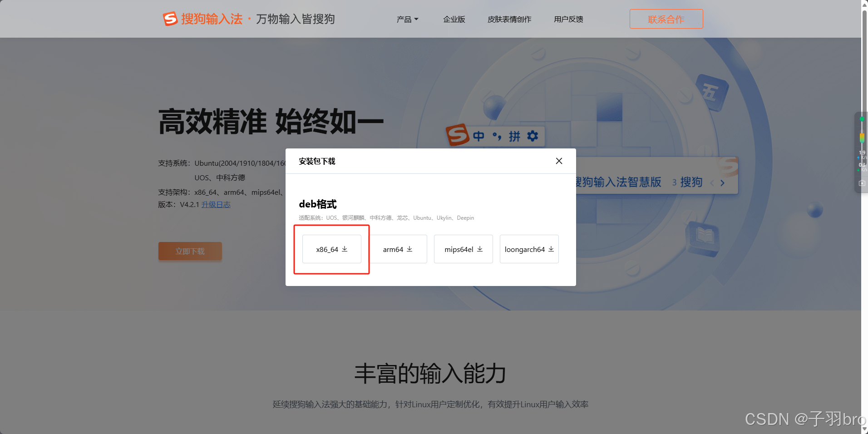Open the 升级日志 link
Image resolution: width=868 pixels, height=434 pixels.
[216, 205]
